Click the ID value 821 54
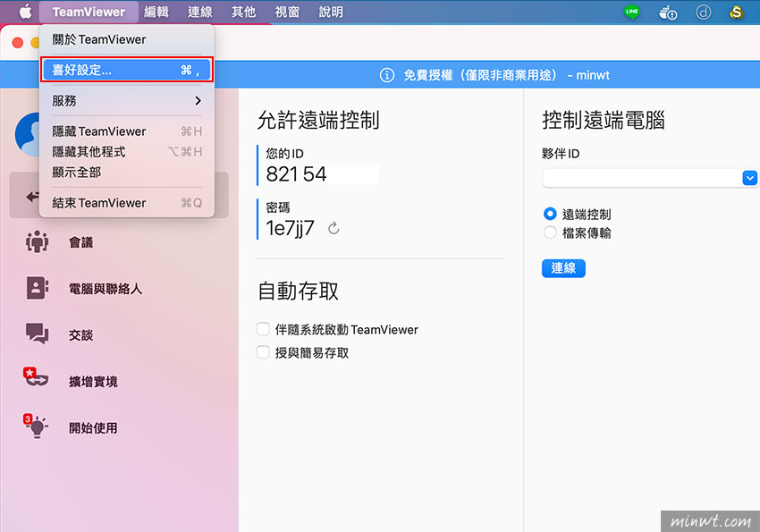The image size is (760, 532). click(296, 174)
